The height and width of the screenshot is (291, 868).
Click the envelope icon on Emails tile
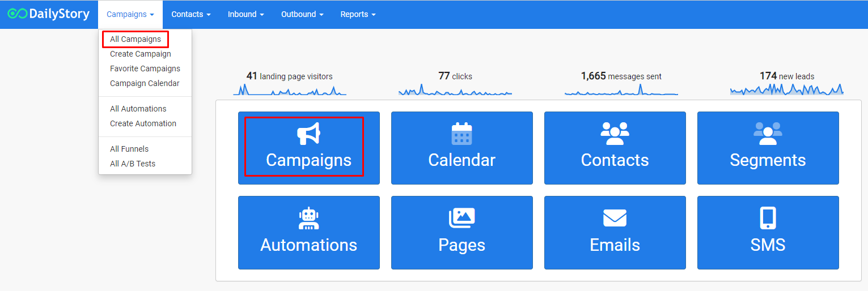615,218
